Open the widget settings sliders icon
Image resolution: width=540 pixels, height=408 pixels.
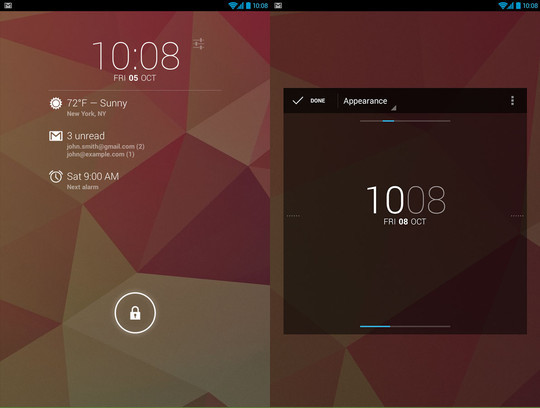199,44
